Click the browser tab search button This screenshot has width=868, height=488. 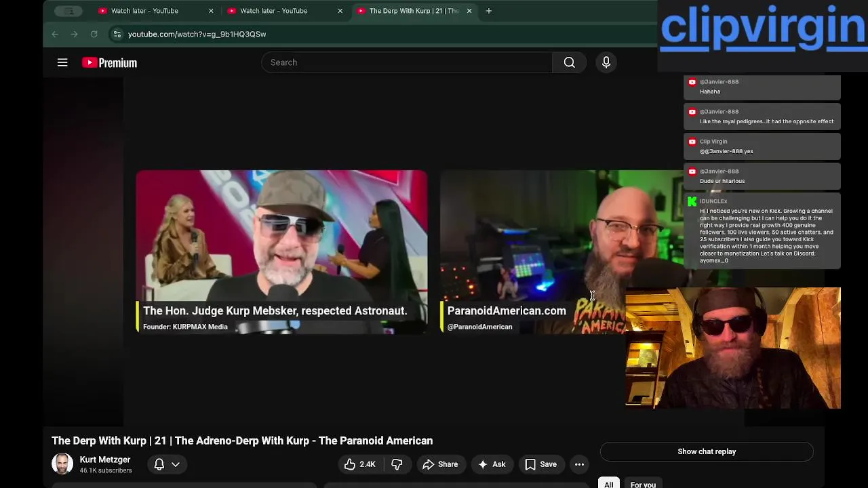[68, 11]
